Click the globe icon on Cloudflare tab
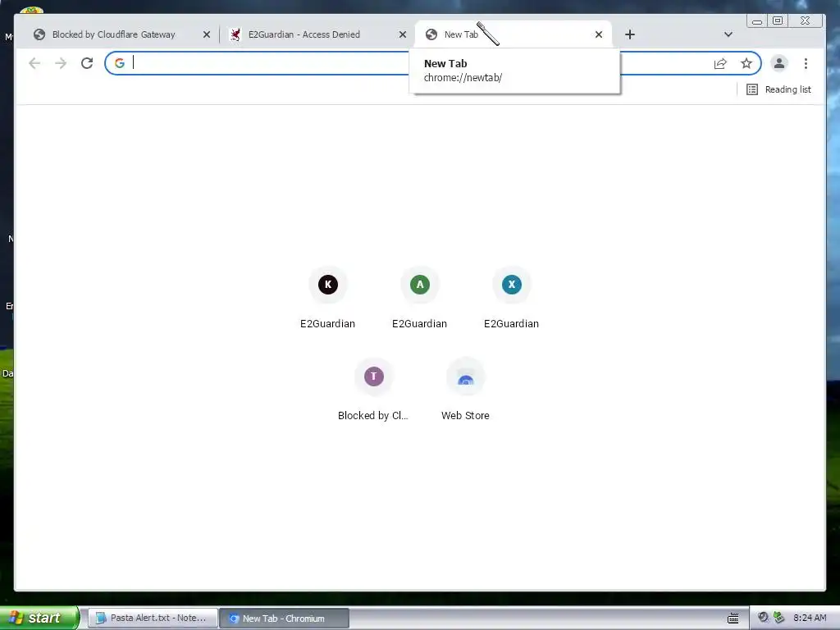The height and width of the screenshot is (630, 840). 39,34
